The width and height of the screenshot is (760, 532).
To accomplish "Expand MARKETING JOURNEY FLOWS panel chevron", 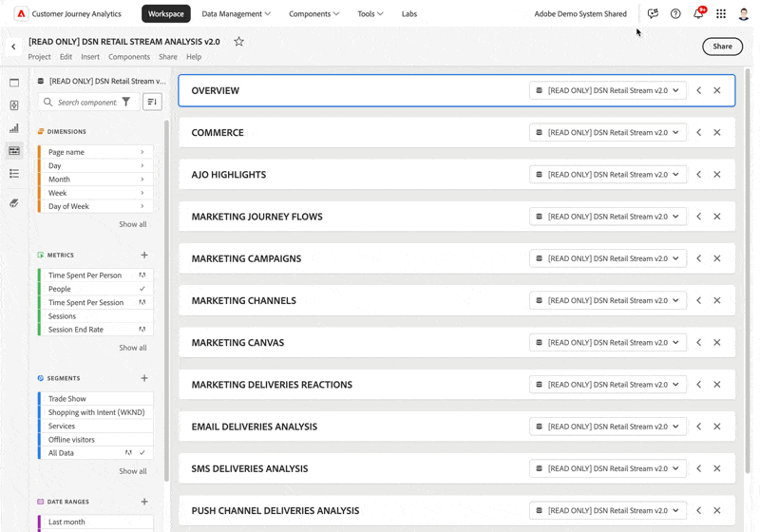I will 698,217.
